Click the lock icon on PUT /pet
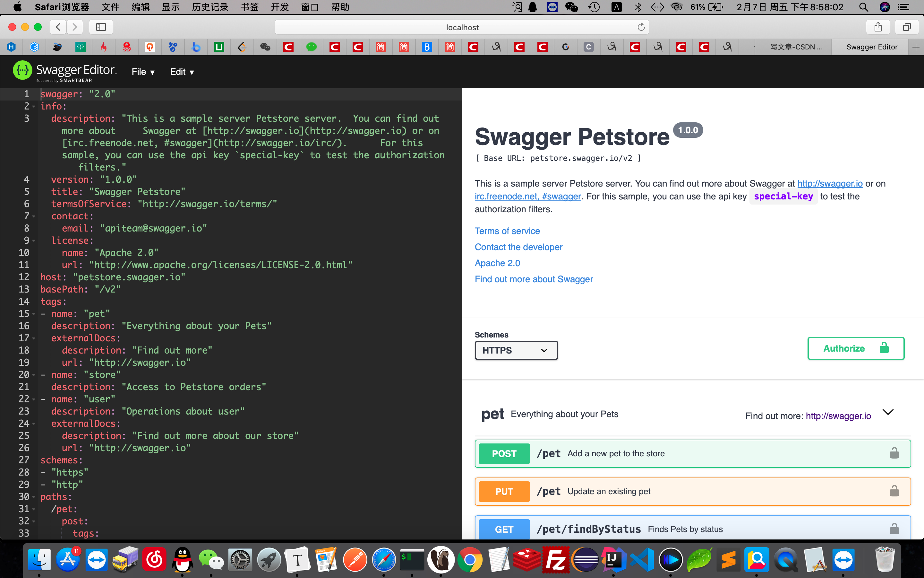This screenshot has width=924, height=578. (894, 491)
